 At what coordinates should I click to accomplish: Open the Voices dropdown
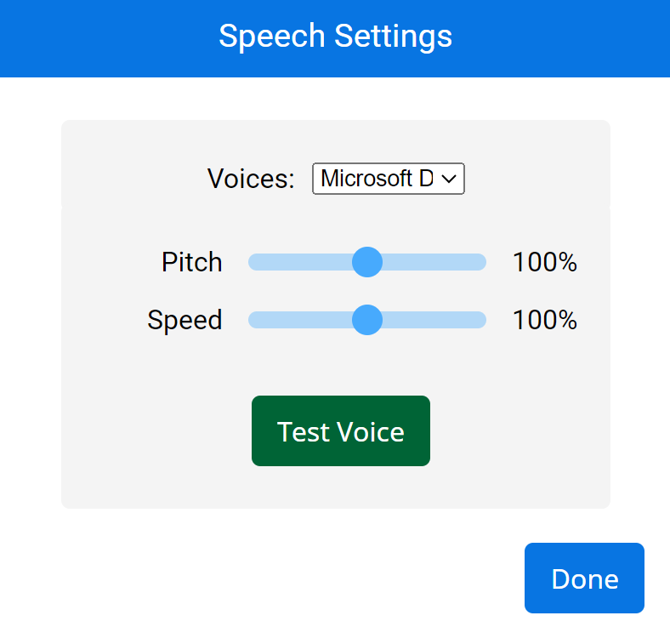388,179
